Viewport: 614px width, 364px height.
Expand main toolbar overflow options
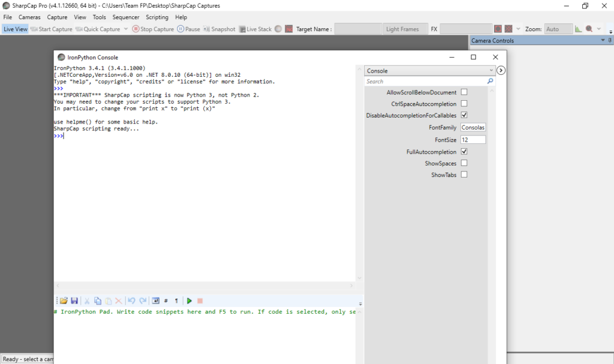(x=610, y=31)
